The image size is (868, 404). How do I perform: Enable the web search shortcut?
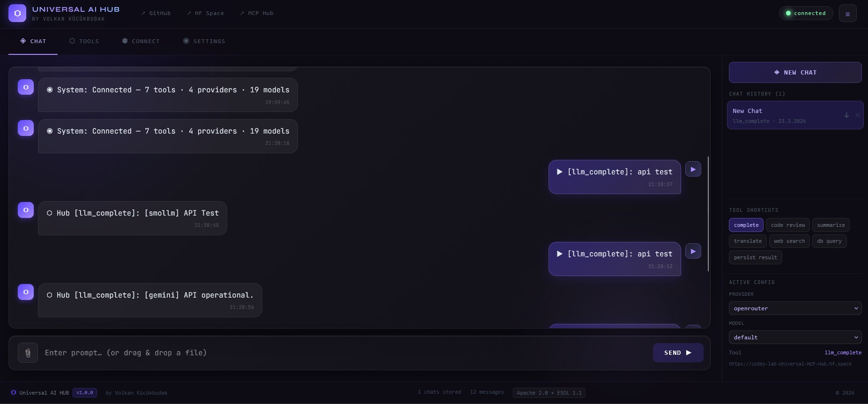(x=789, y=241)
